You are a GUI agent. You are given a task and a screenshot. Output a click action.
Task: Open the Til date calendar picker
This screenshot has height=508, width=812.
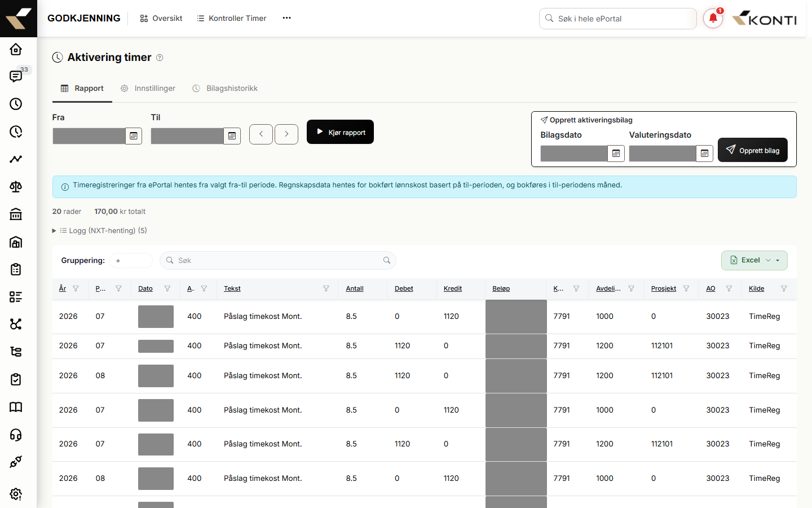tap(232, 136)
